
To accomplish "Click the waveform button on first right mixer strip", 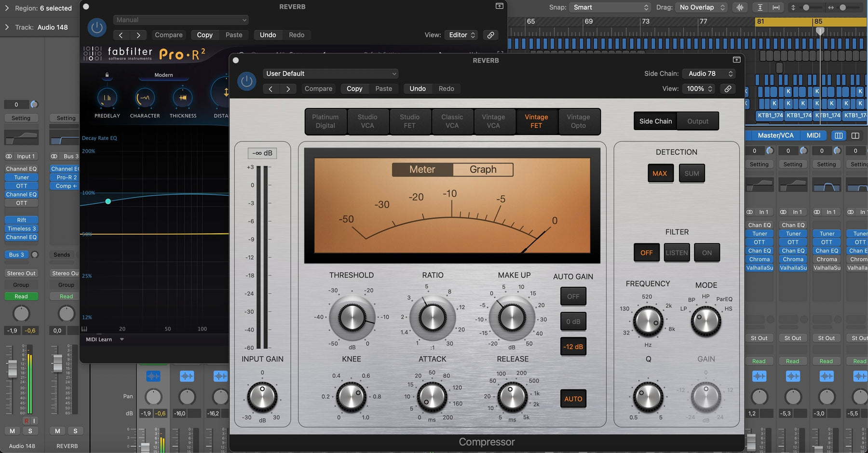I will tap(759, 376).
